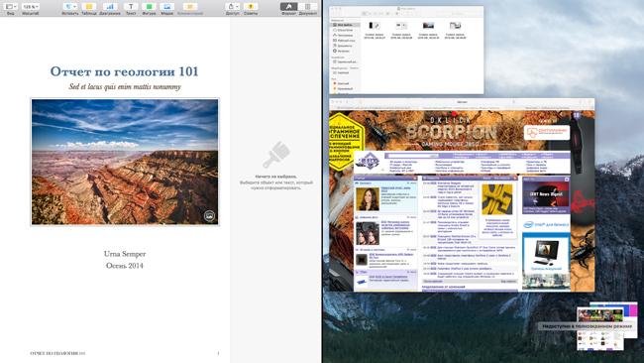Select the subtitle 'Sed et lacus quis enim mattis nonummy'
Image resolution: width=644 pixels, height=363 pixels.
click(125, 86)
